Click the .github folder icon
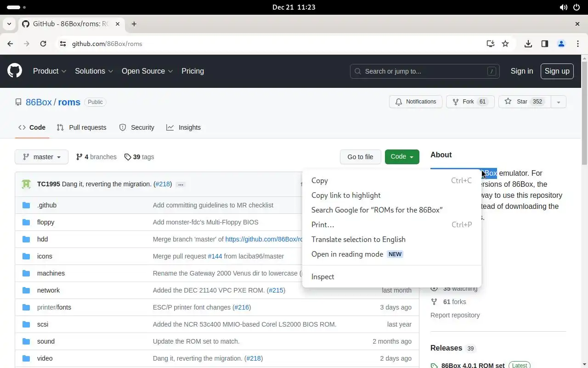This screenshot has width=588, height=368. click(x=26, y=205)
